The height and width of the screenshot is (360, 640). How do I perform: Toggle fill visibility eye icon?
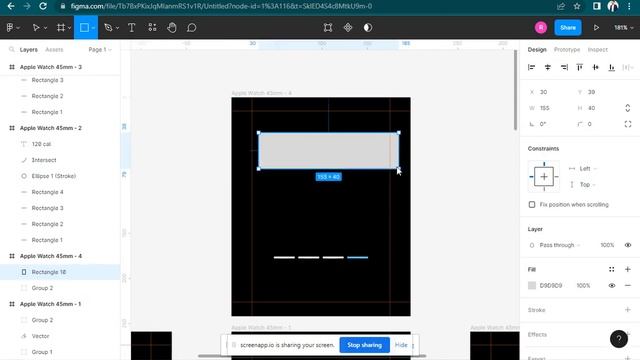coord(611,286)
